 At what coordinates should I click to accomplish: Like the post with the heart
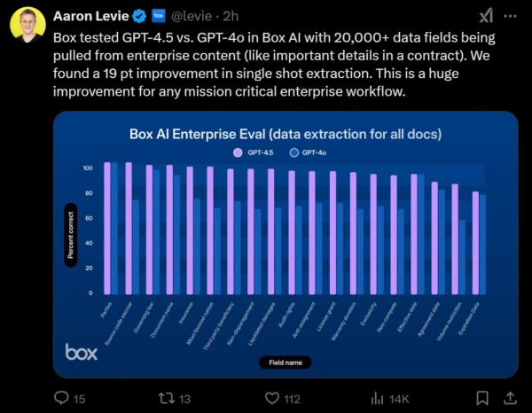click(268, 398)
